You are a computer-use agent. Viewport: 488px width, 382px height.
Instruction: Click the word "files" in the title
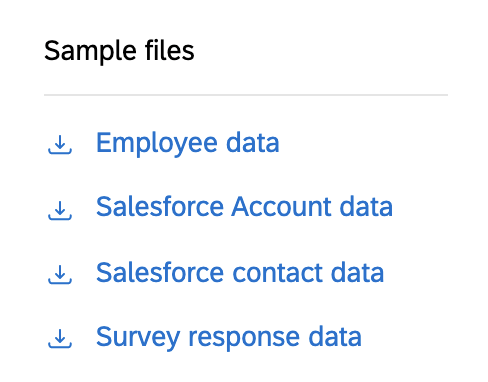point(169,50)
